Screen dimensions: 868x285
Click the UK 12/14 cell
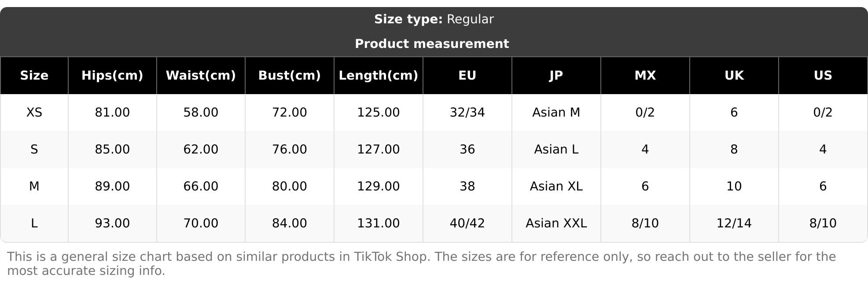tap(734, 223)
